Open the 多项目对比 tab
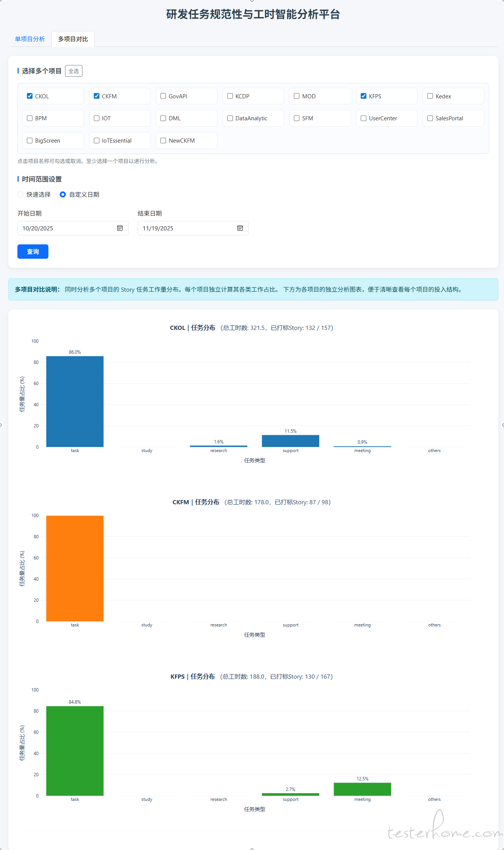Image resolution: width=504 pixels, height=850 pixels. point(73,39)
